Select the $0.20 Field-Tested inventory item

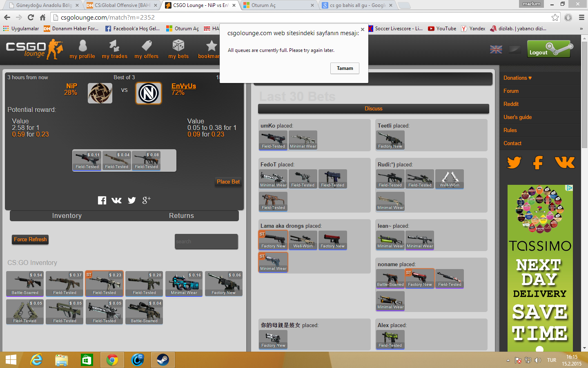point(144,284)
